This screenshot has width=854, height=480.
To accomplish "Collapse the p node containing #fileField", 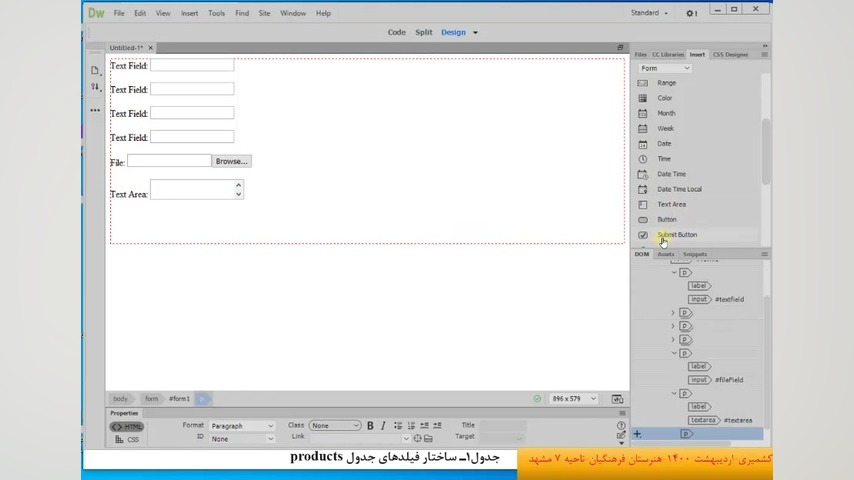I will click(674, 353).
